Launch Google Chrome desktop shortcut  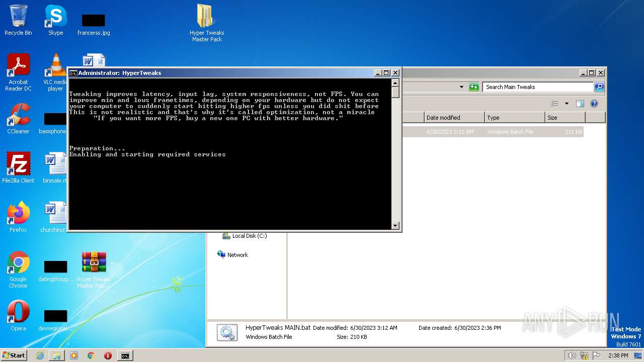click(x=18, y=269)
